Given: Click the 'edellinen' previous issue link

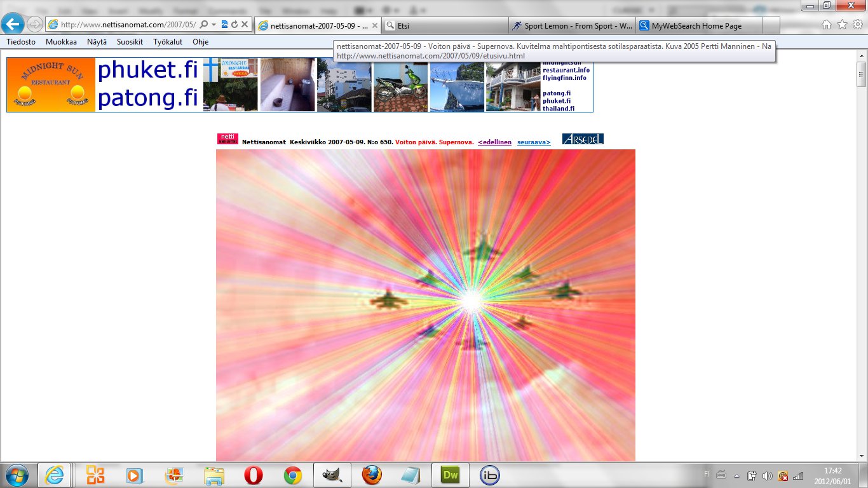Looking at the screenshot, I should point(494,142).
